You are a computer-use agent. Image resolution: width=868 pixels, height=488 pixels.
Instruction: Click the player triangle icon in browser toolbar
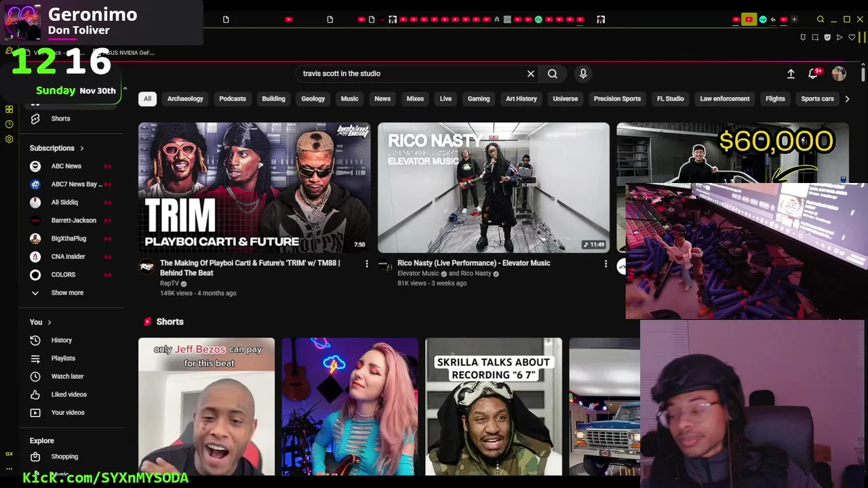coord(840,37)
